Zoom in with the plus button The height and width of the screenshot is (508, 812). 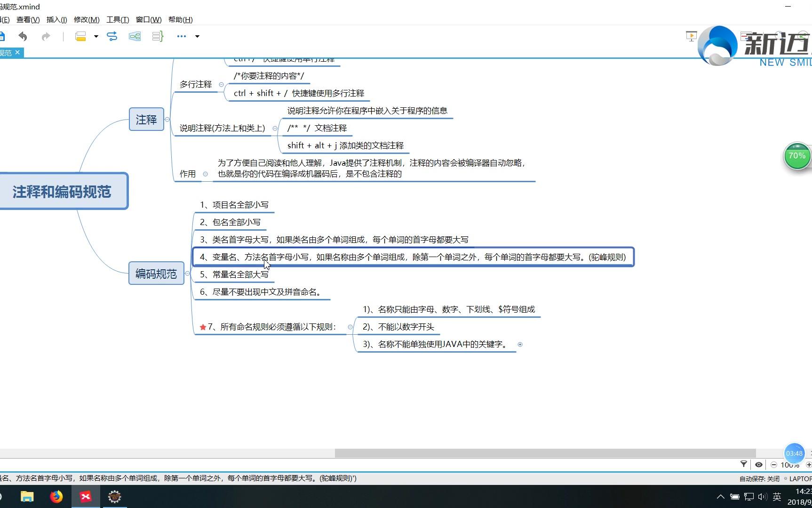(x=808, y=465)
